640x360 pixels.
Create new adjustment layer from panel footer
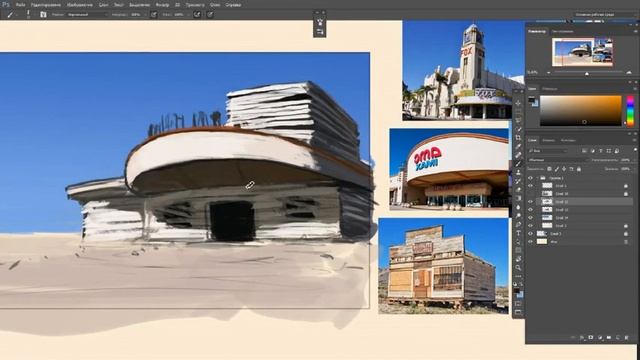pos(600,338)
